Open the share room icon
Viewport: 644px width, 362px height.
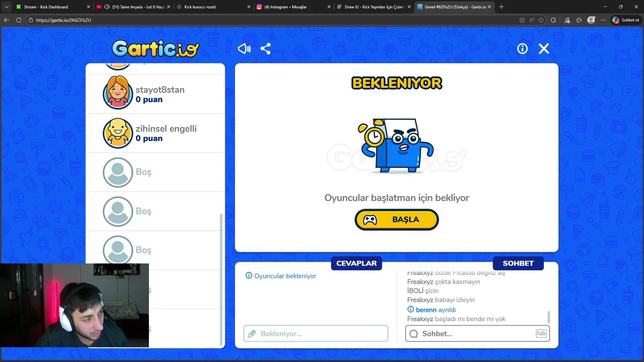(266, 48)
